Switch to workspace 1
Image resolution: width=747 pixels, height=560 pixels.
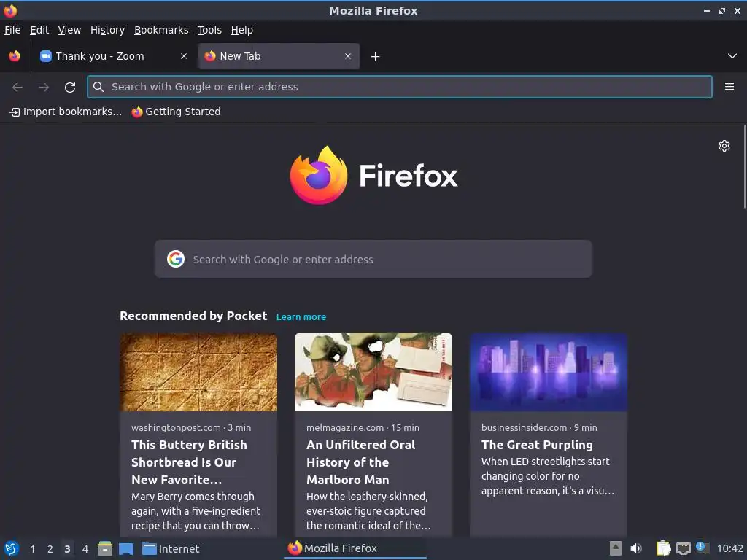pyautogui.click(x=32, y=549)
